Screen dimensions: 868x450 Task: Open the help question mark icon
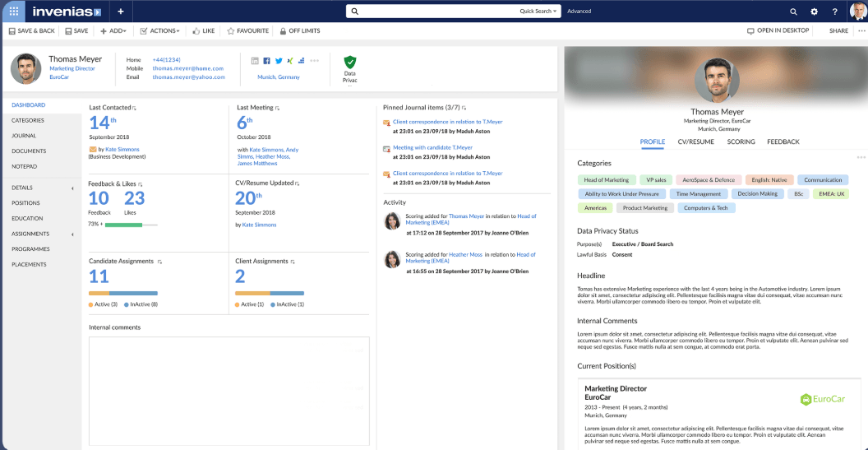pos(835,12)
